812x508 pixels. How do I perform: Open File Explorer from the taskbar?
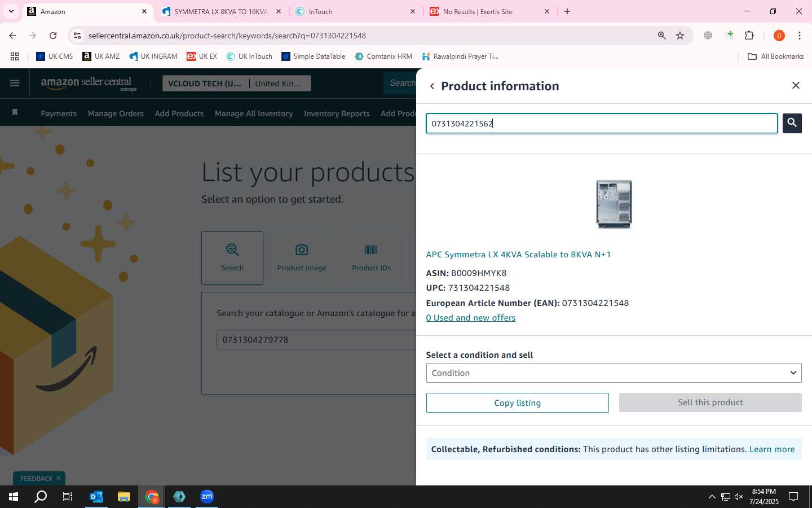pyautogui.click(x=123, y=497)
